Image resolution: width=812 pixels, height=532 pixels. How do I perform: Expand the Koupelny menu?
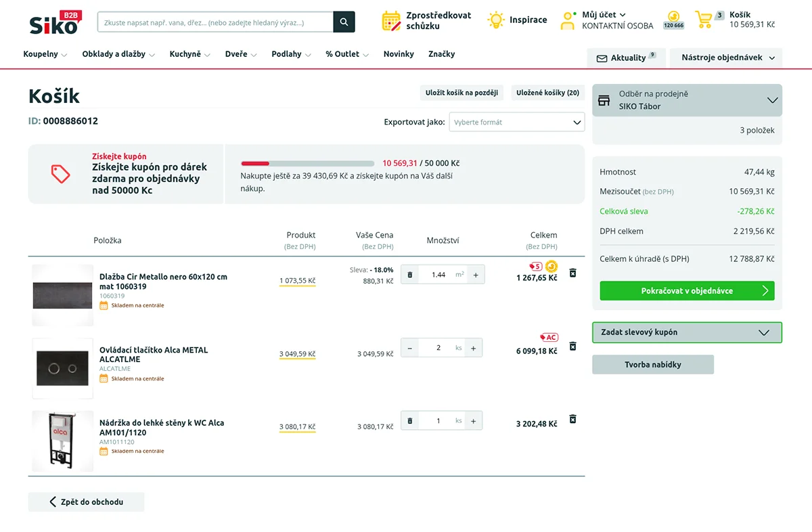[45, 54]
